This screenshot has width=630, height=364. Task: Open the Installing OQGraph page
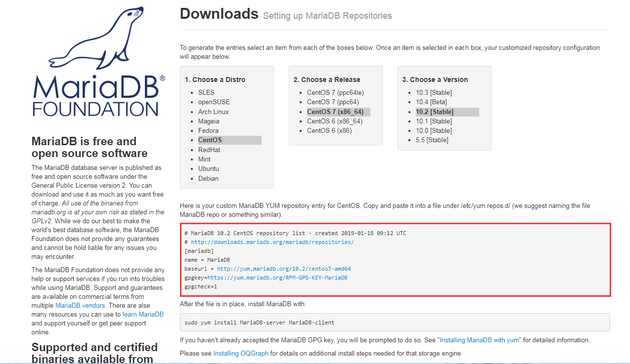click(x=240, y=353)
